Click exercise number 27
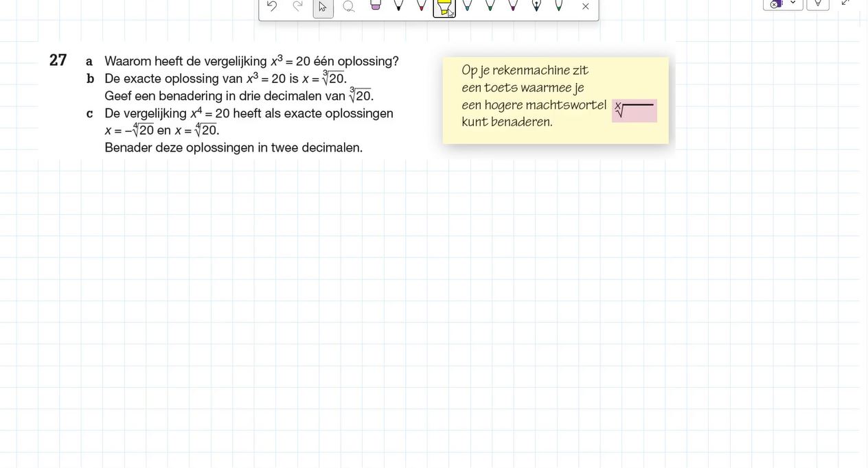This screenshot has width=868, height=468. 58,60
